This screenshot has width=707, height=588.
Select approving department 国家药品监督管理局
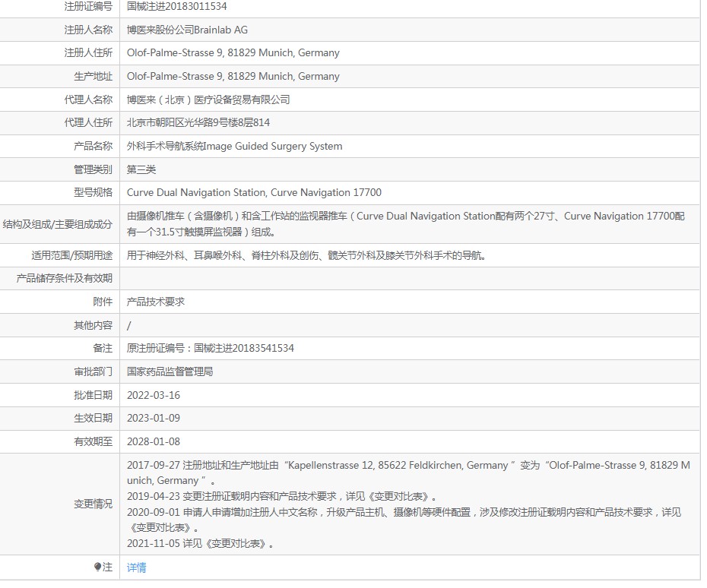coord(170,371)
